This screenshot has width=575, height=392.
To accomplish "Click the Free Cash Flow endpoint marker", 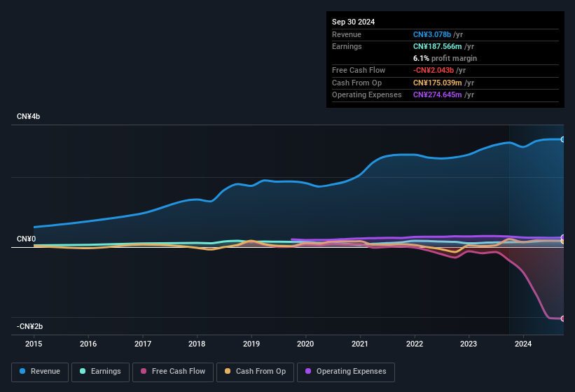I will (x=563, y=318).
